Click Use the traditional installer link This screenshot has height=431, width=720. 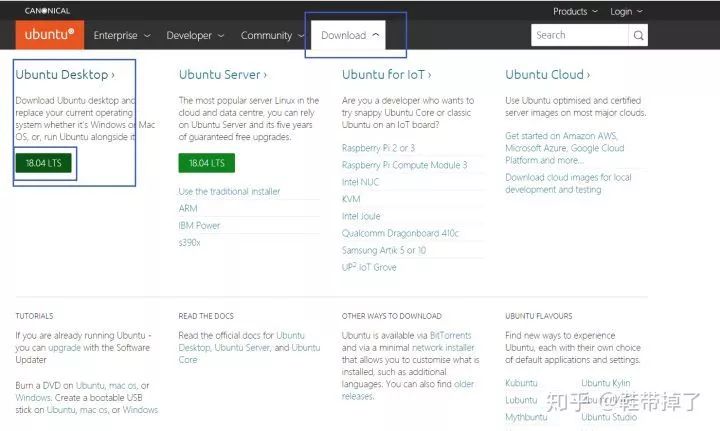(229, 191)
